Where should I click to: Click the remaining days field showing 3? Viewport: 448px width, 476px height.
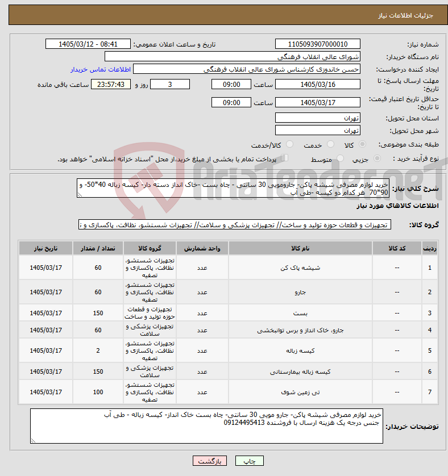coord(170,85)
